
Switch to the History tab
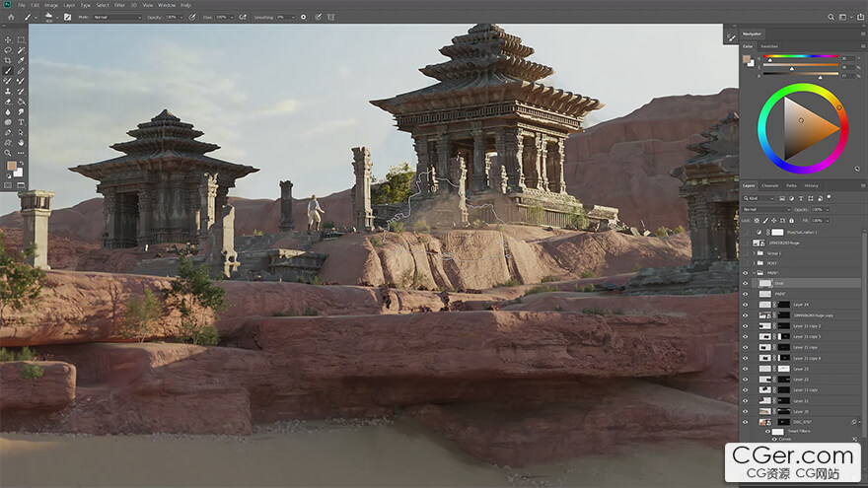coord(811,186)
